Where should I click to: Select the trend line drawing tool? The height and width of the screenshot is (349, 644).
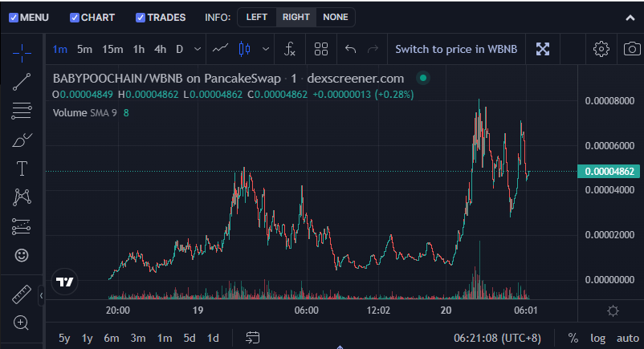click(x=22, y=82)
